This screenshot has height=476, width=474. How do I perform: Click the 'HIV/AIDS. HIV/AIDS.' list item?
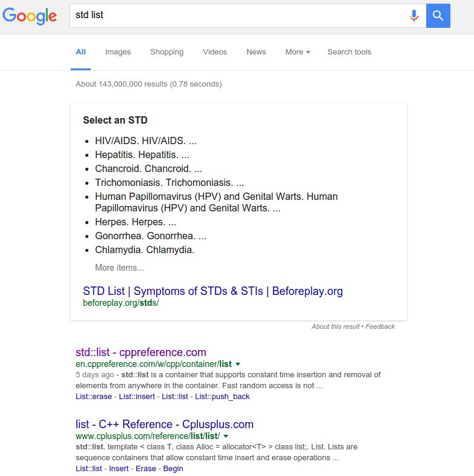tap(146, 141)
